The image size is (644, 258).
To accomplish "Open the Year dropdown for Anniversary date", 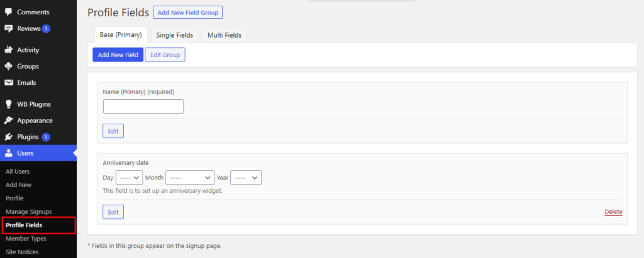I will coord(246,178).
